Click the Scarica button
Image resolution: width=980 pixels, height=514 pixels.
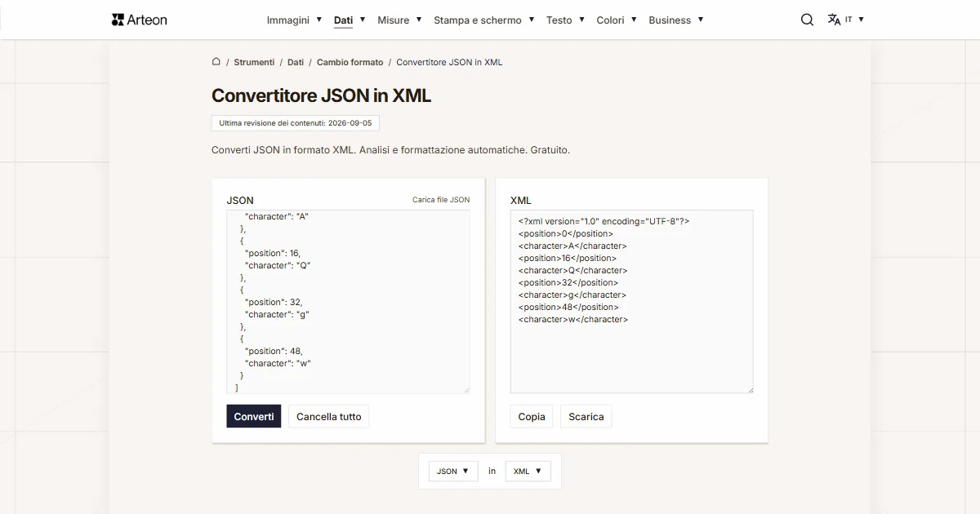(x=586, y=416)
